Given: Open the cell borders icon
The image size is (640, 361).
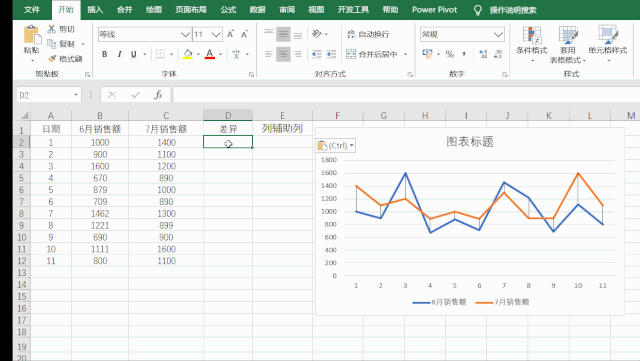Looking at the screenshot, I should tap(160, 54).
